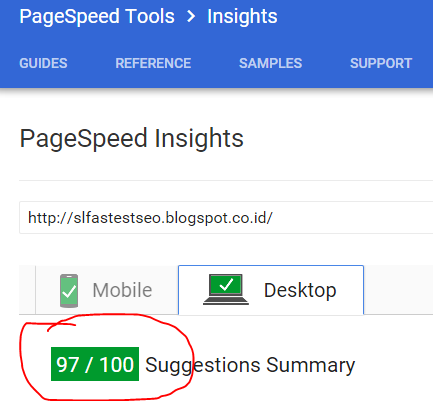
Task: Open the SAMPLES navigation tab
Action: (x=270, y=63)
